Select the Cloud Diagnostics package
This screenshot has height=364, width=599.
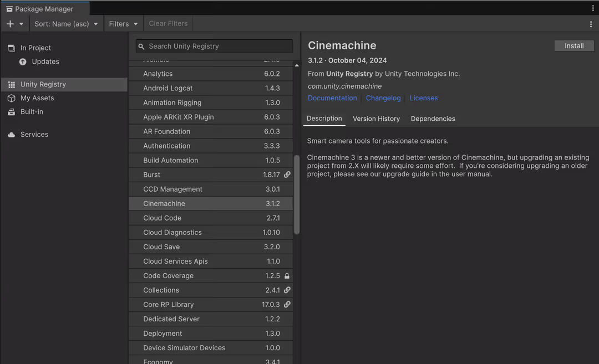211,232
